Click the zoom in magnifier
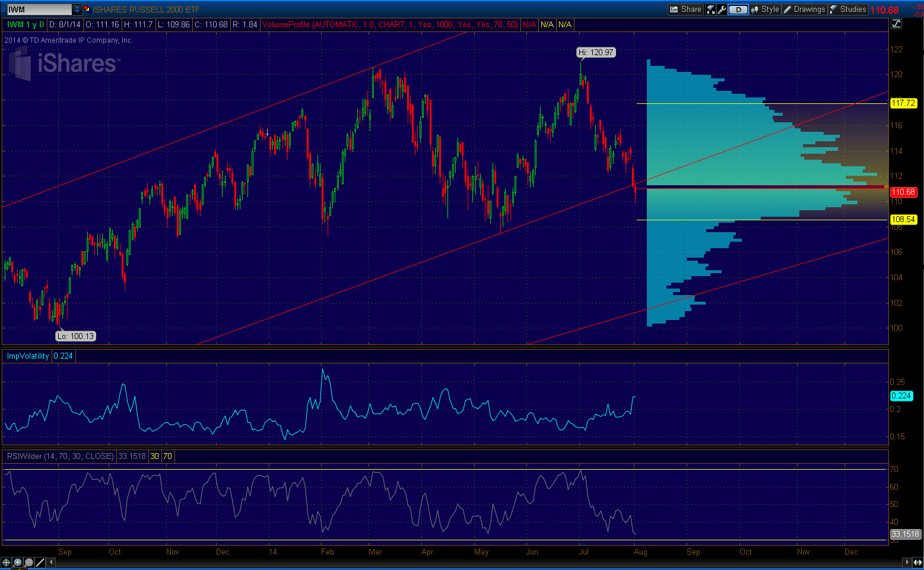Viewport: 924px width, 570px height. 18,562
